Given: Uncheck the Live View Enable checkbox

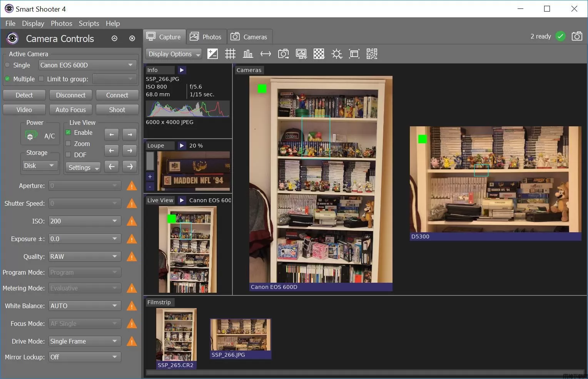Looking at the screenshot, I should click(68, 132).
